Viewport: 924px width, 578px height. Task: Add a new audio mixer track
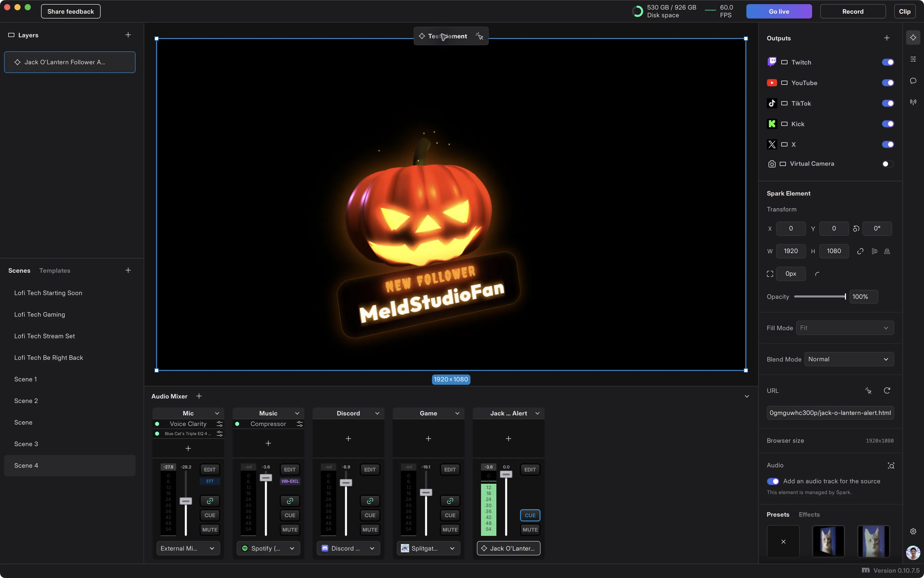coord(199,396)
